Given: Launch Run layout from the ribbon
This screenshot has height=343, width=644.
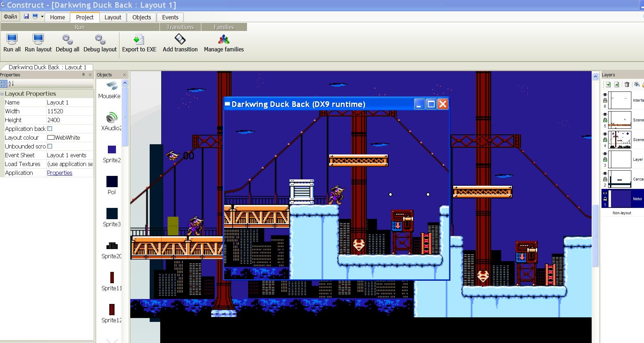Looking at the screenshot, I should click(38, 39).
